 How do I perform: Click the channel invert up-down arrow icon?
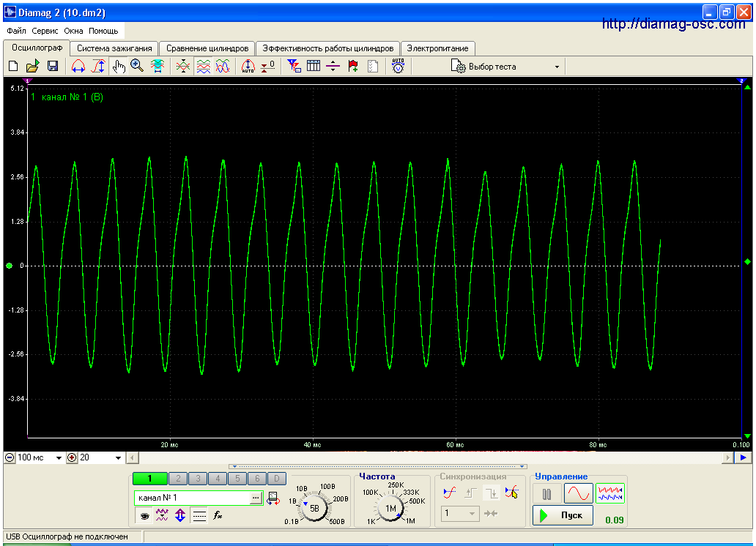pyautogui.click(x=180, y=515)
